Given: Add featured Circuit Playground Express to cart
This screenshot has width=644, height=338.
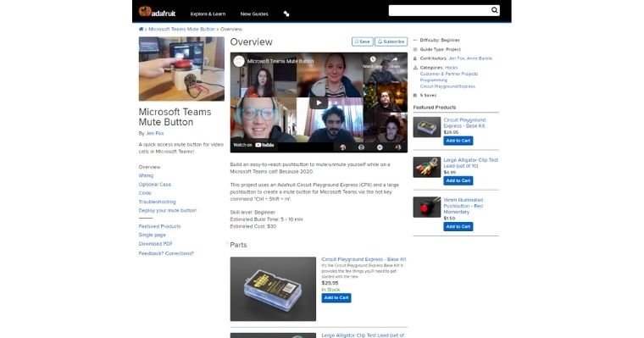Looking at the screenshot, I should (x=458, y=141).
